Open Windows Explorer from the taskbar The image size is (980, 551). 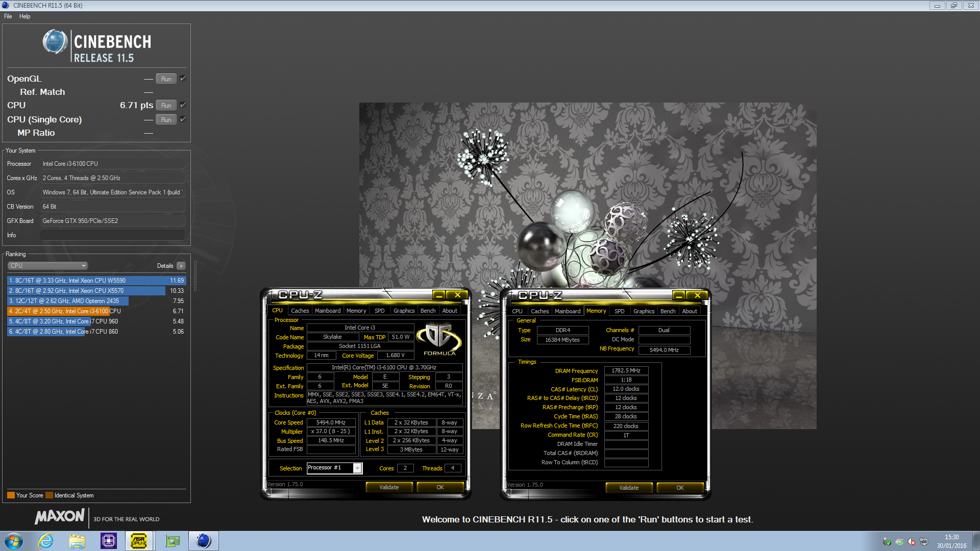click(77, 541)
